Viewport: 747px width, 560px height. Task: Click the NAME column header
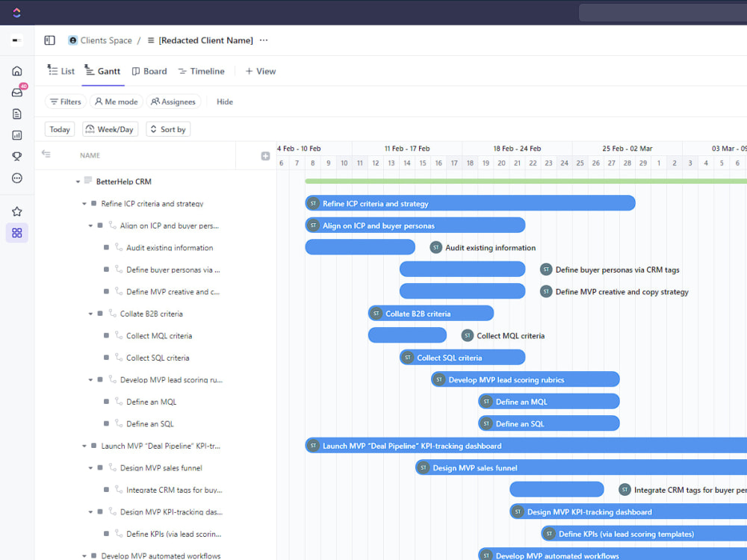click(90, 155)
